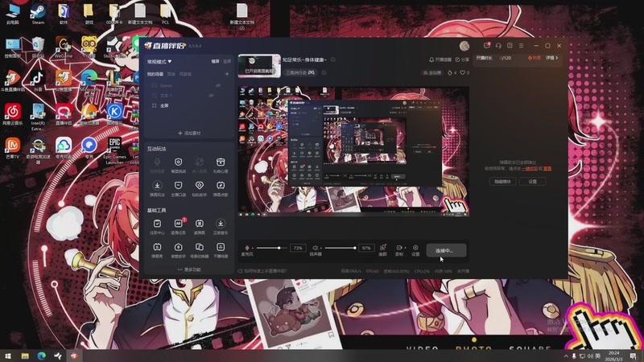Viewport: 644px width, 362px height.
Task: Open the tool with the red badge
Action: click(178, 226)
